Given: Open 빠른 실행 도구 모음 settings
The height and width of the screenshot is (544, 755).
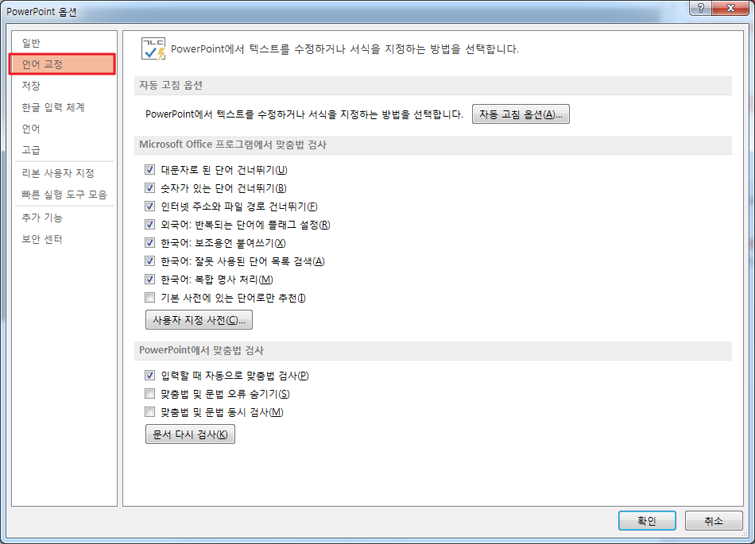Looking at the screenshot, I should click(64, 194).
